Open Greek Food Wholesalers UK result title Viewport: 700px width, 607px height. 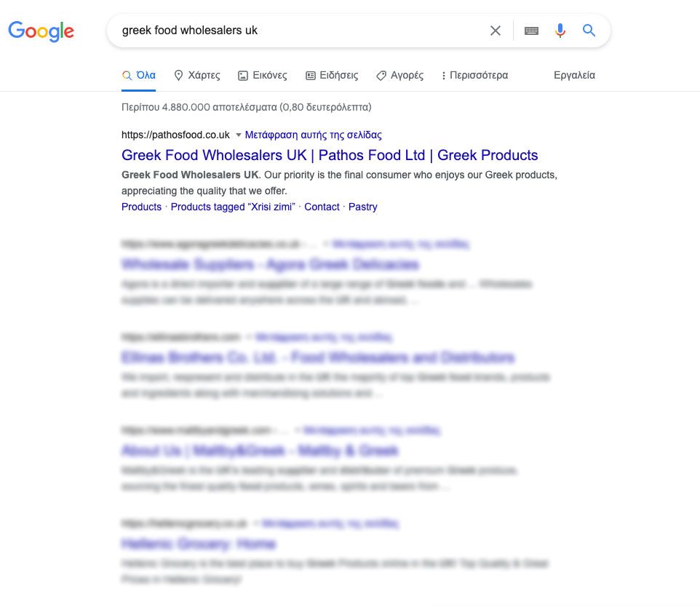330,155
